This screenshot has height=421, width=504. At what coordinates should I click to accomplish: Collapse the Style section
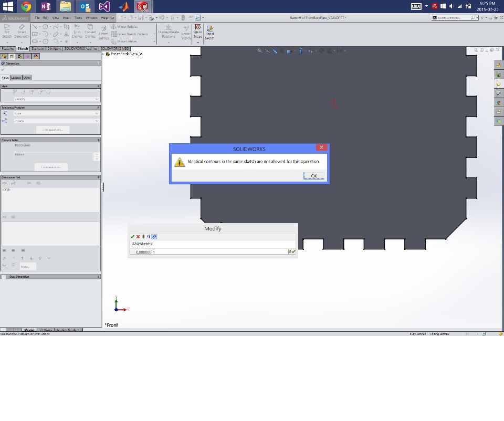pos(98,86)
